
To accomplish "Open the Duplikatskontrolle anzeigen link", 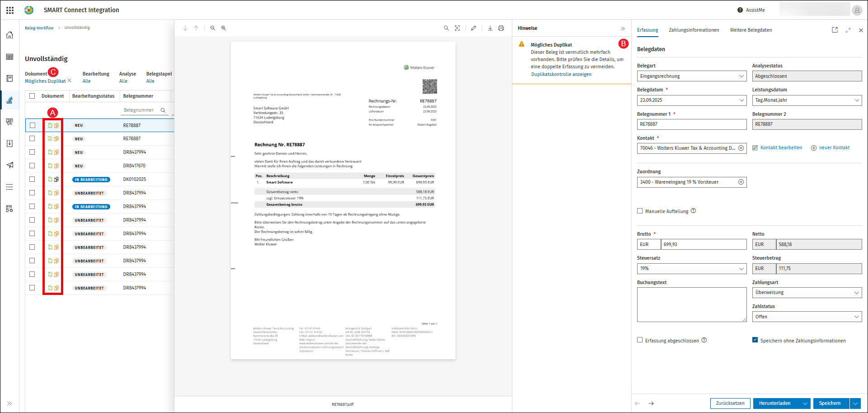I will [x=561, y=74].
